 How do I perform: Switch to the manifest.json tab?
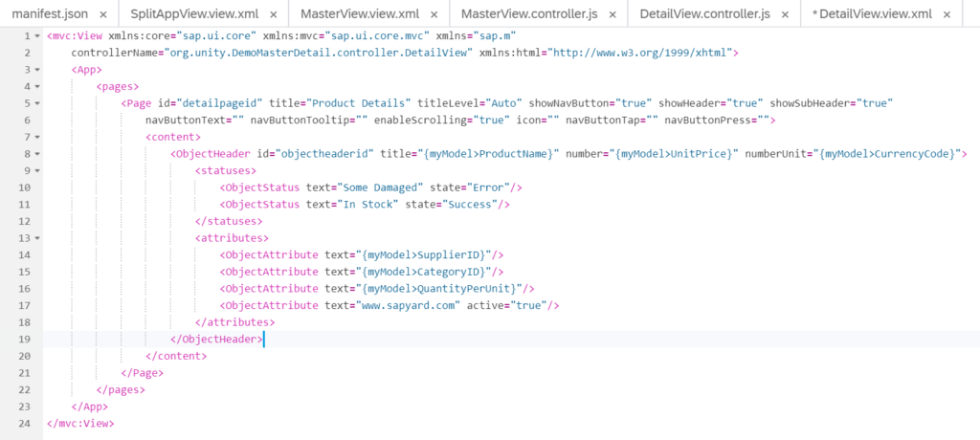(x=50, y=13)
